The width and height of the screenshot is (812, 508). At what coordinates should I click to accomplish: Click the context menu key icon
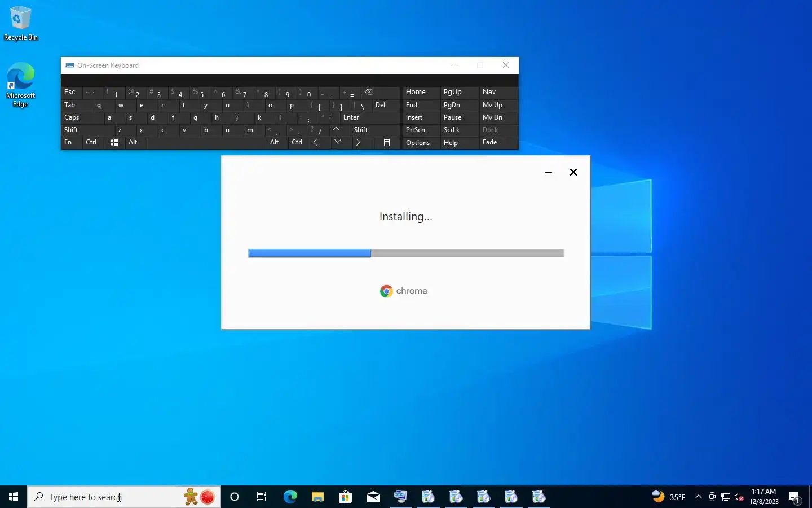point(387,142)
